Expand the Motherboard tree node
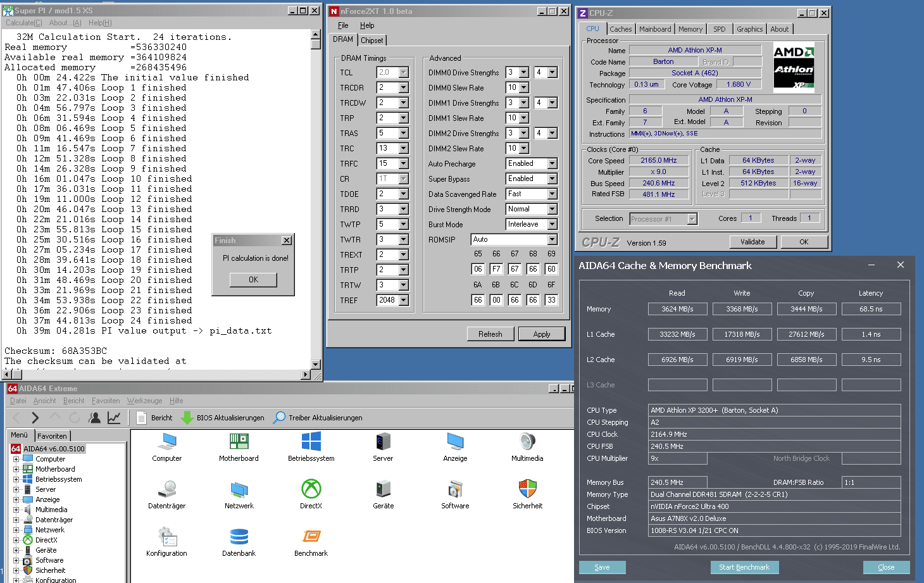Image resolution: width=924 pixels, height=583 pixels. 16,469
